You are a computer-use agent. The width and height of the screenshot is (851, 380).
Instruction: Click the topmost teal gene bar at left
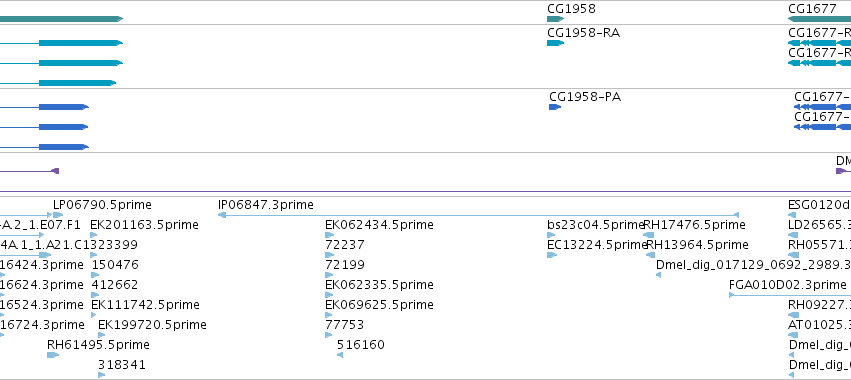pyautogui.click(x=61, y=19)
